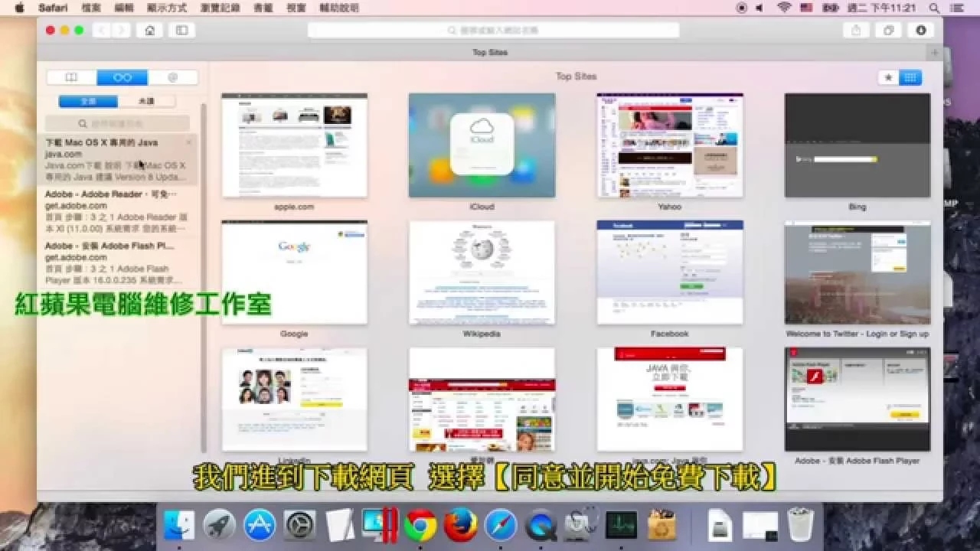Switch sidebar to Shared Links @ tab
This screenshot has width=980, height=551.
click(x=173, y=77)
